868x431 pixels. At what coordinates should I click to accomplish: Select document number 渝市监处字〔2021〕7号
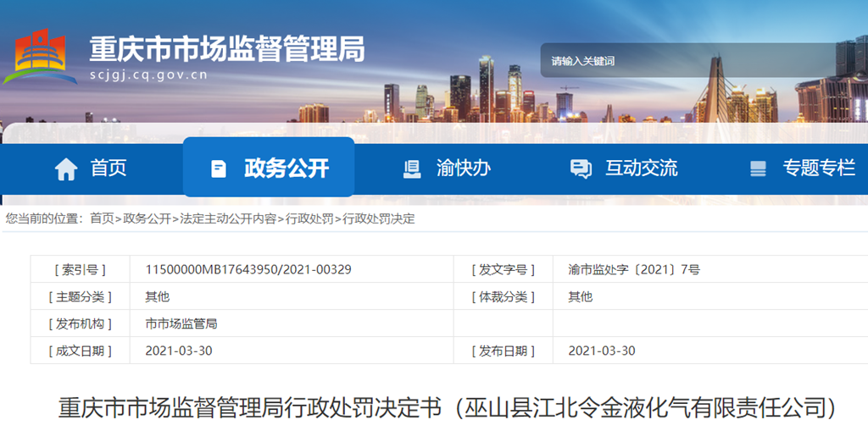point(634,270)
